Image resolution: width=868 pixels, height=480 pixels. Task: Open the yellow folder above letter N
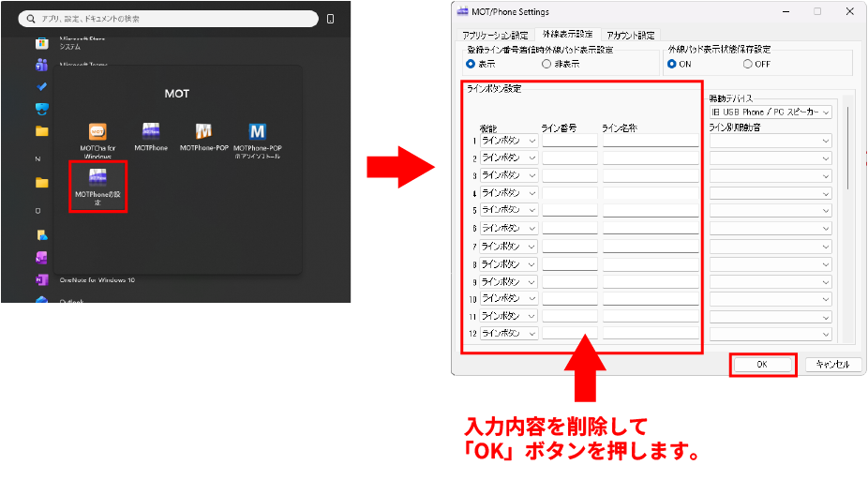(x=41, y=131)
